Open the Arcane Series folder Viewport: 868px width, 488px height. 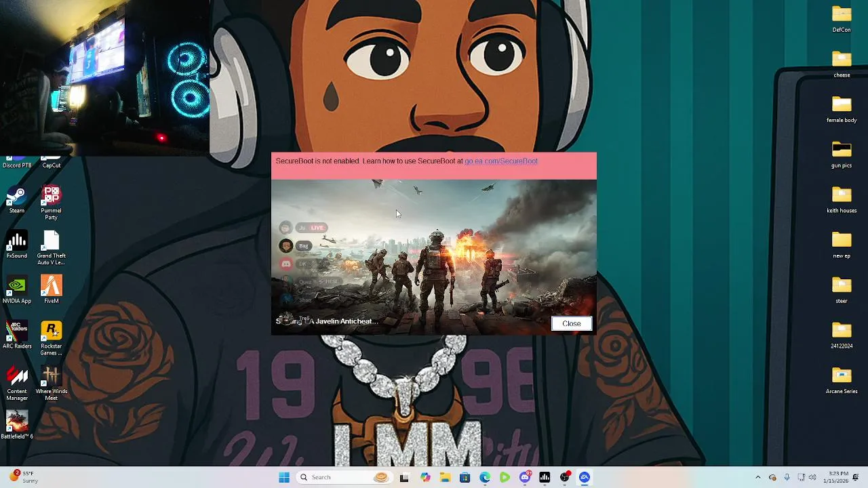point(842,381)
